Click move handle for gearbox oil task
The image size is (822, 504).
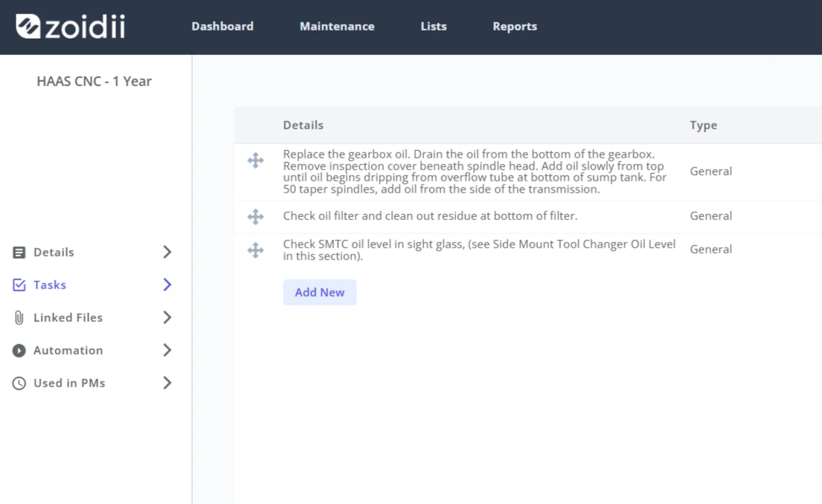[255, 161]
